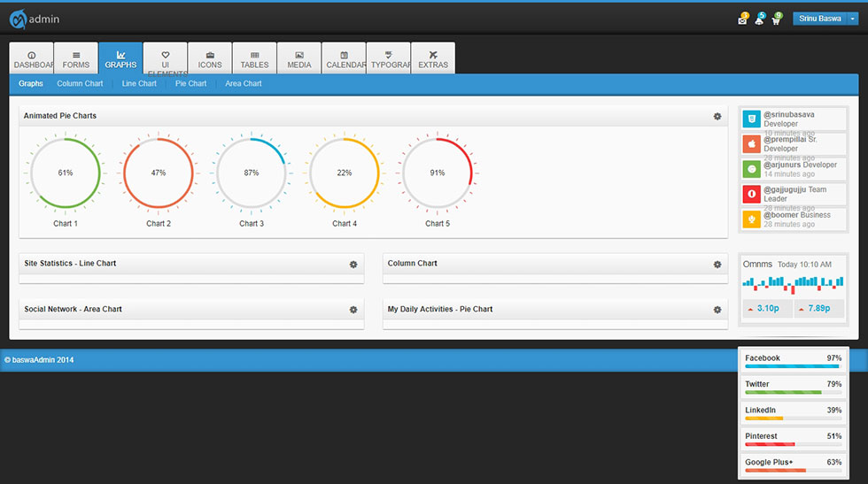Click the Google Plus+ 63% progress bar

tap(793, 471)
